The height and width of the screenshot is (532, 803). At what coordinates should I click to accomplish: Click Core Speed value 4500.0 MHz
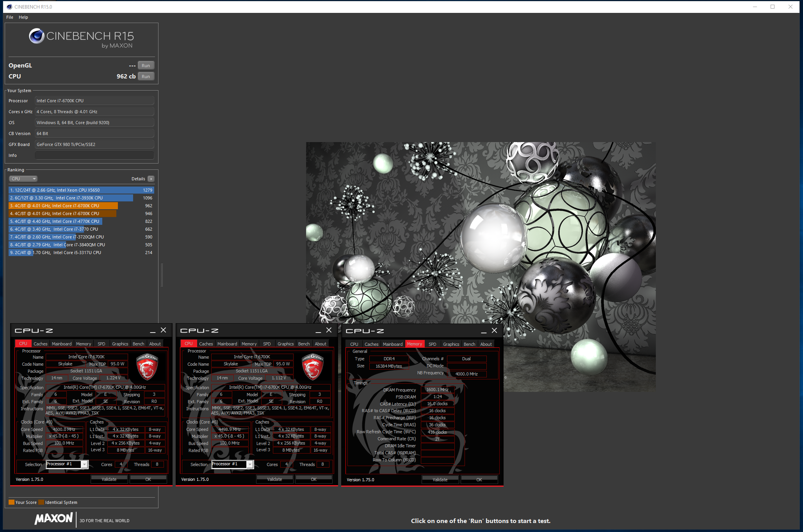click(x=64, y=429)
